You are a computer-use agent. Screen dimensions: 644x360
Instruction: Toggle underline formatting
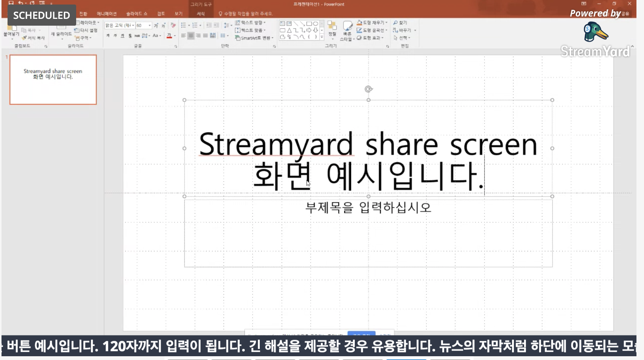[x=122, y=35]
